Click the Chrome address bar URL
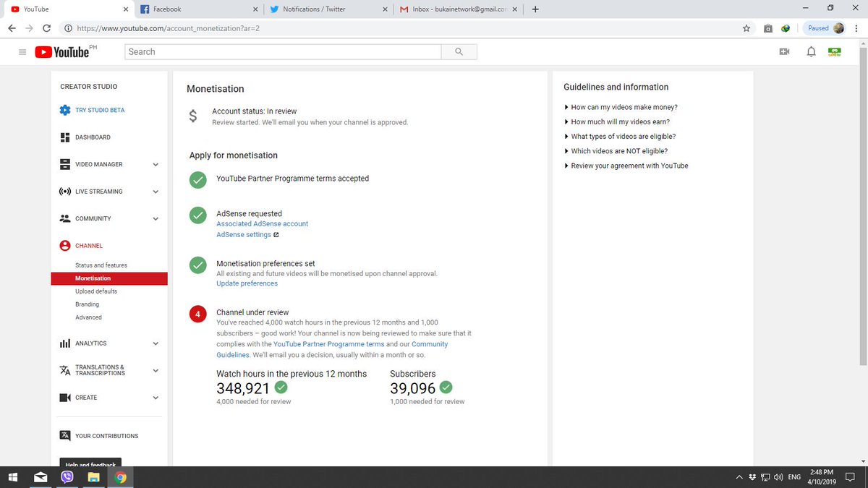 [168, 28]
